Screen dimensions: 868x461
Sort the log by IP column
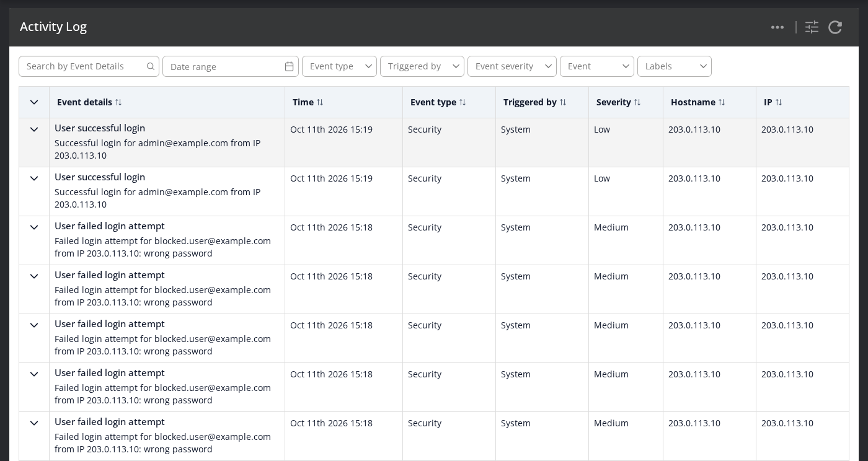point(779,102)
